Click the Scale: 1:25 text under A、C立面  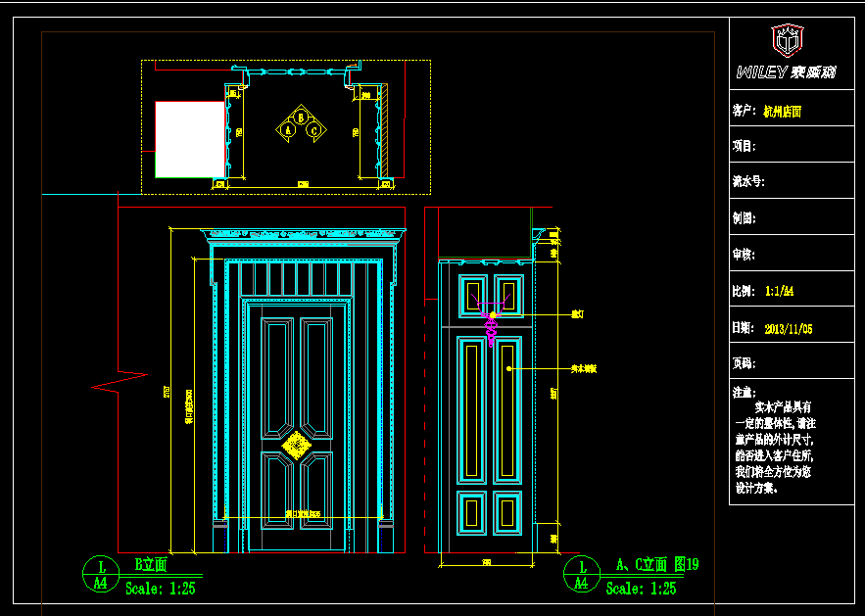coord(641,589)
